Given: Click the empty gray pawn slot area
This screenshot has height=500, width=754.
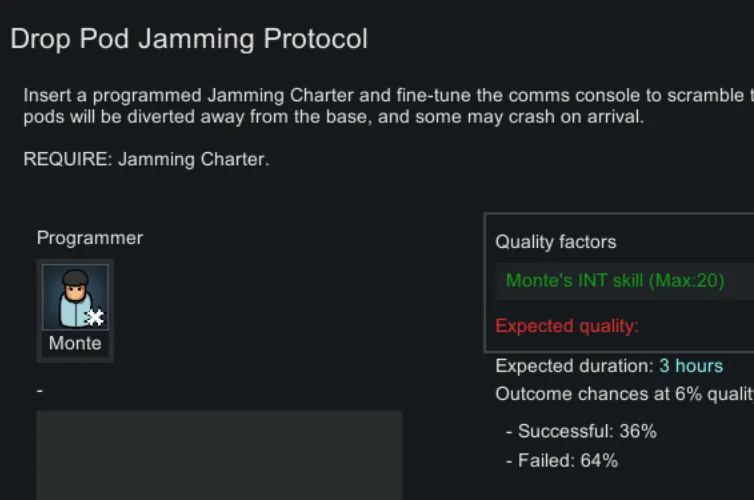Looking at the screenshot, I should tap(219, 454).
